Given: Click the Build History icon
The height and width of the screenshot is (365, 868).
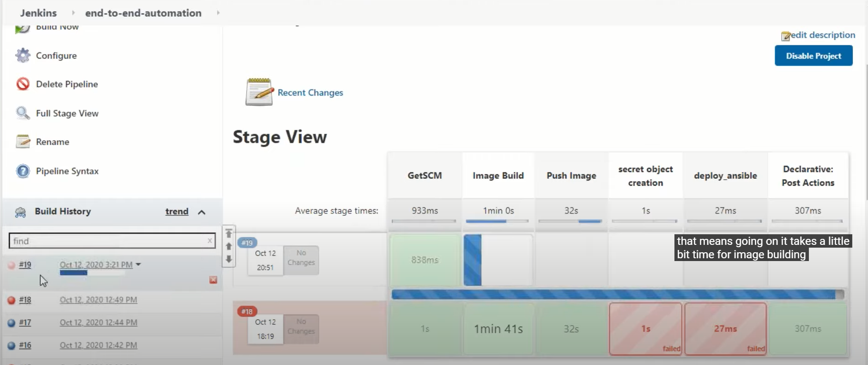Looking at the screenshot, I should coord(20,212).
